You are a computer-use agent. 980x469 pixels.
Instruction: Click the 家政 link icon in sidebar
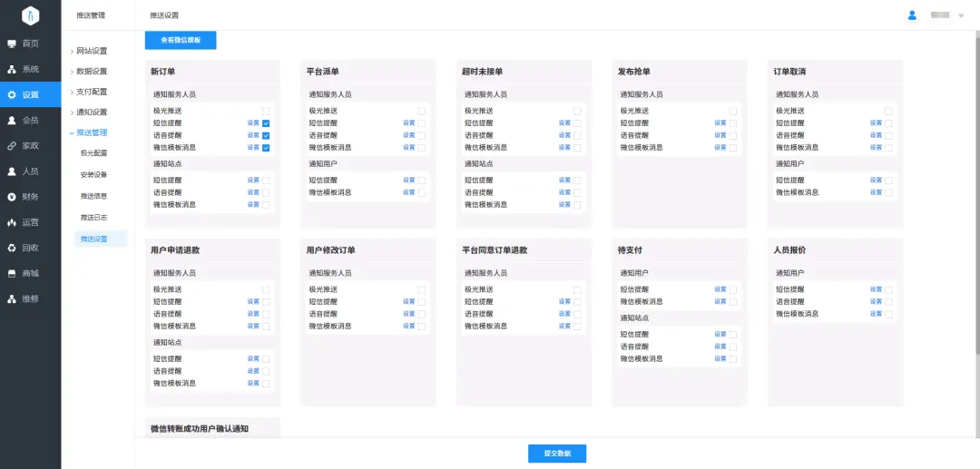pyautogui.click(x=12, y=145)
